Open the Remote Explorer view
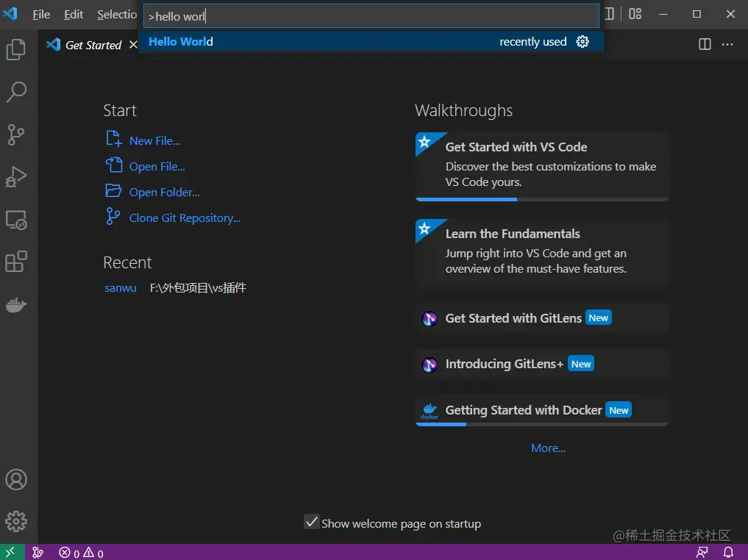This screenshot has width=748, height=560. (x=16, y=220)
